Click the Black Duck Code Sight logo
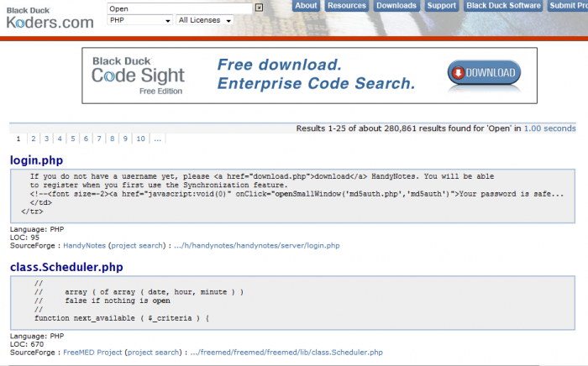Image resolution: width=588 pixels, height=366 pixels. [138, 76]
